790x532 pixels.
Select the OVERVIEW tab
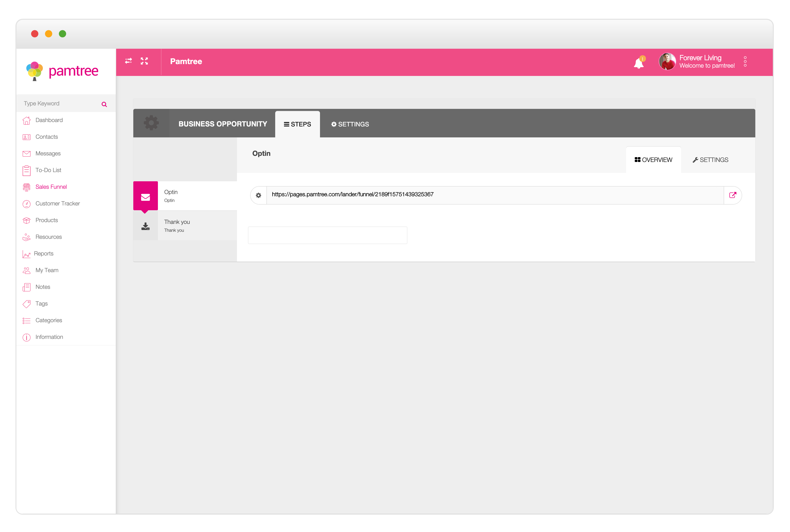(x=654, y=160)
